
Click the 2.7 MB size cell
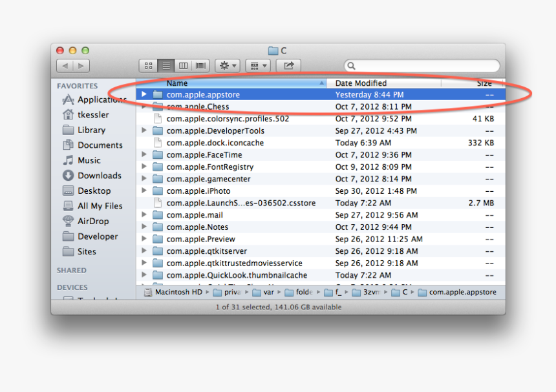[x=481, y=203]
